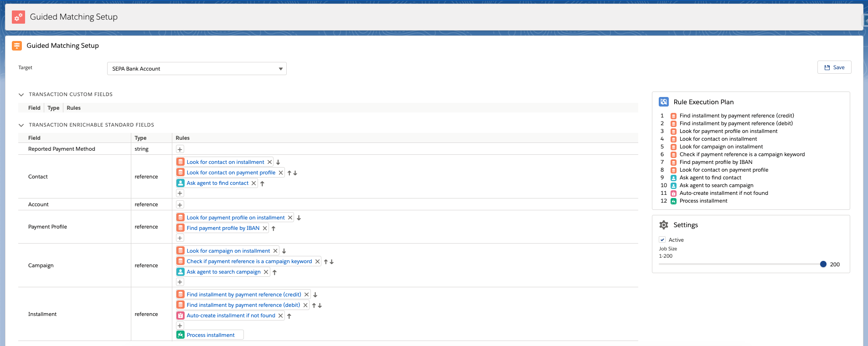This screenshot has width=868, height=346.
Task: Remove the 'Ask agent to search campaign' rule
Action: coord(266,272)
